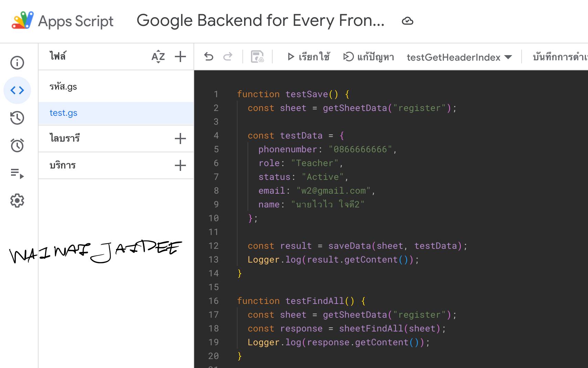This screenshot has height=368, width=588.
Task: Click the cloud saved status icon
Action: [x=408, y=21]
